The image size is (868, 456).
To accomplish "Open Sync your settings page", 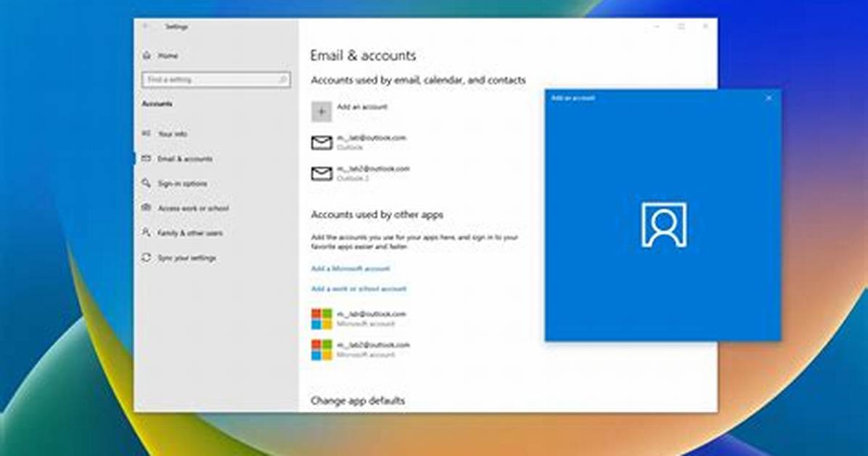I will click(187, 258).
